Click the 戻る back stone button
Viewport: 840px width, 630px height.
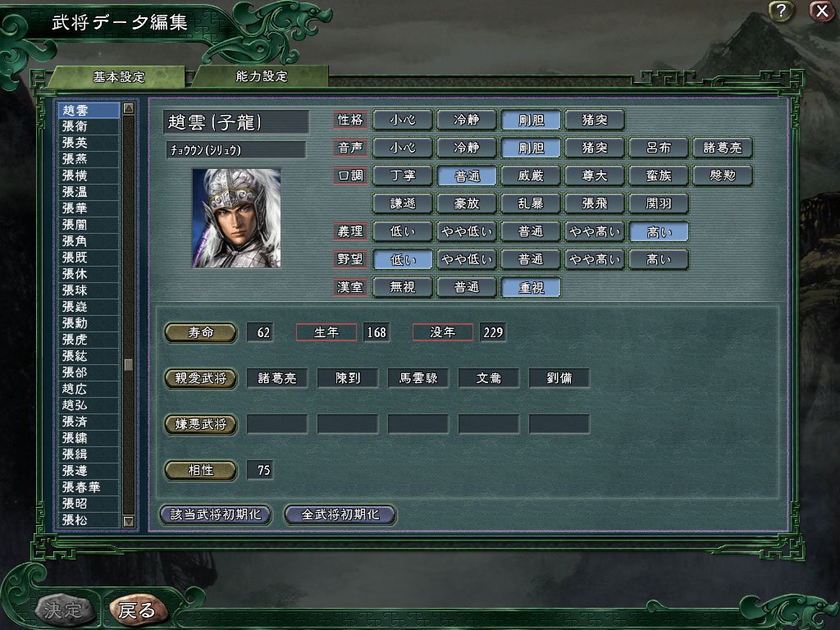138,609
